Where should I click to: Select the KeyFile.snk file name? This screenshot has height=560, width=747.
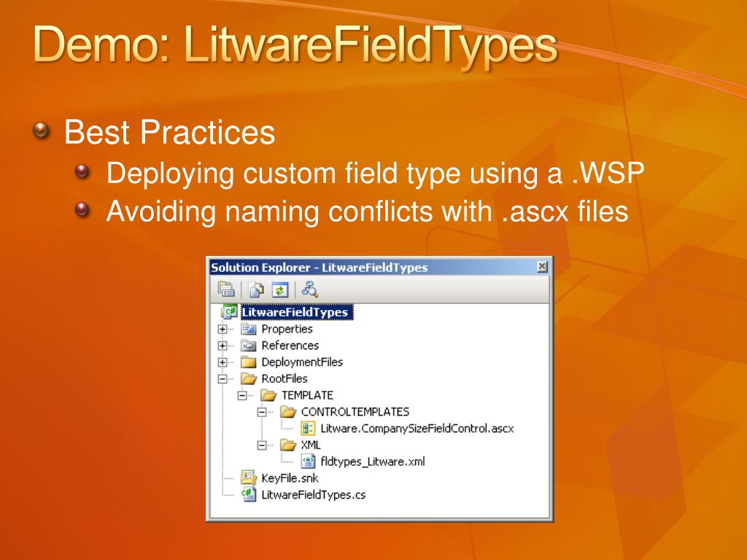tap(290, 478)
